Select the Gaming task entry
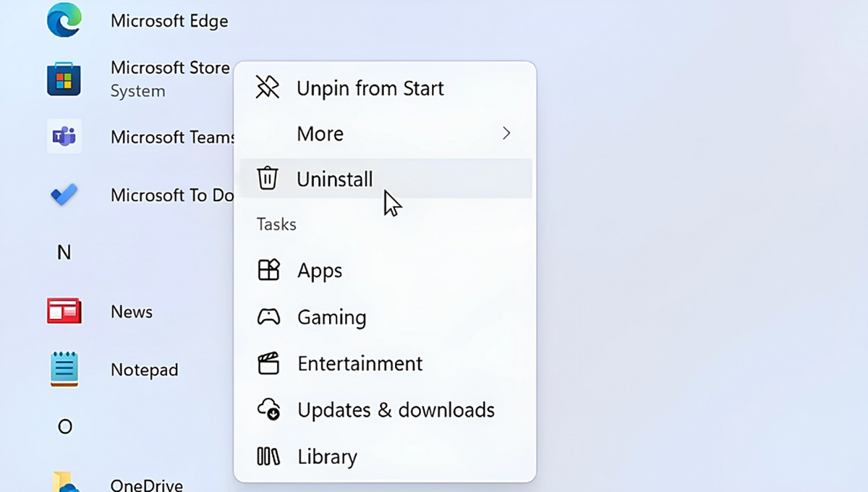The height and width of the screenshot is (492, 868). tap(386, 317)
